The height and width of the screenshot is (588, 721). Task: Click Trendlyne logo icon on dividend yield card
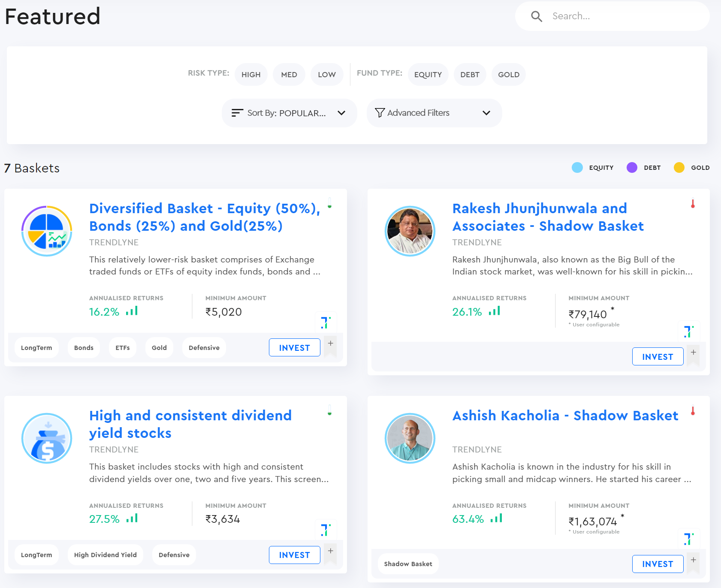tap(326, 530)
